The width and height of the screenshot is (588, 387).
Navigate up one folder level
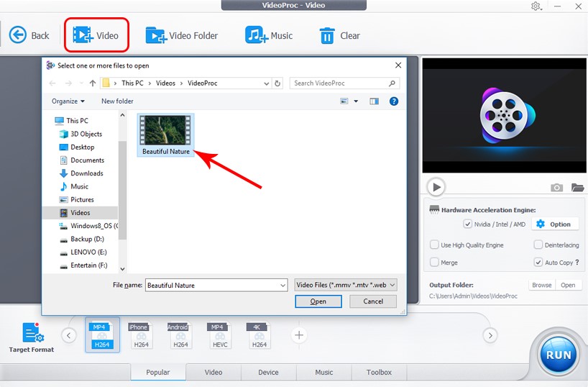pyautogui.click(x=93, y=83)
